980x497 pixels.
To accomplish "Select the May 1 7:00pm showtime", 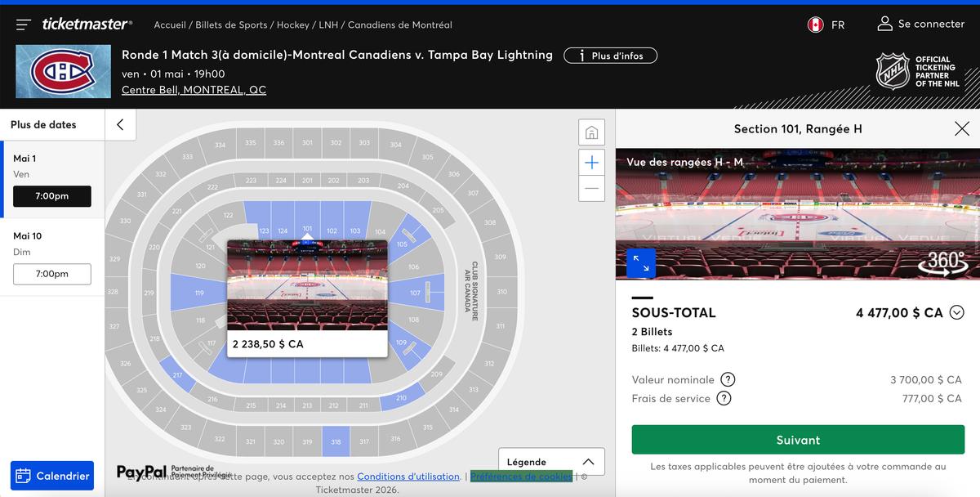I will point(52,196).
